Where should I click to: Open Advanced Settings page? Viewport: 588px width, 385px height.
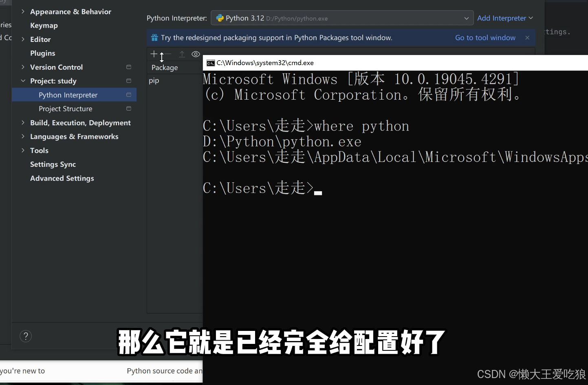[x=62, y=178]
